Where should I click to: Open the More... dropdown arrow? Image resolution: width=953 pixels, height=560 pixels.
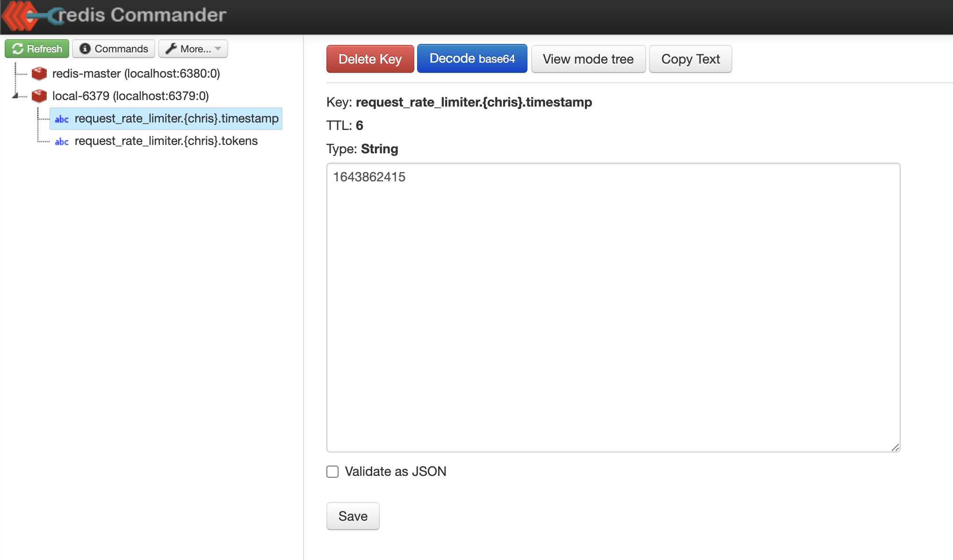point(218,49)
